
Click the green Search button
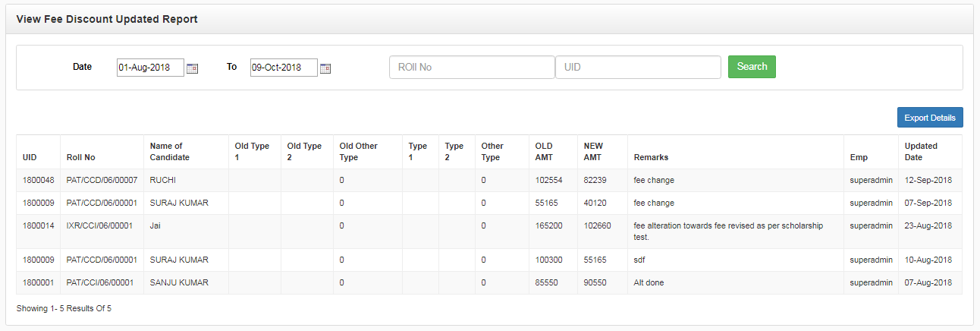pos(752,67)
